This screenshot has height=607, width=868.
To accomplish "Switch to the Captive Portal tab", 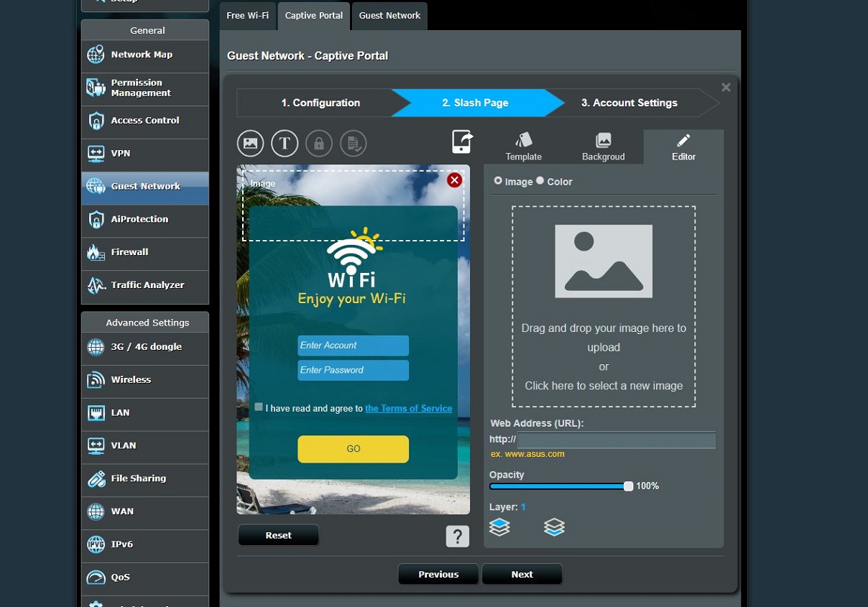I will coord(314,16).
